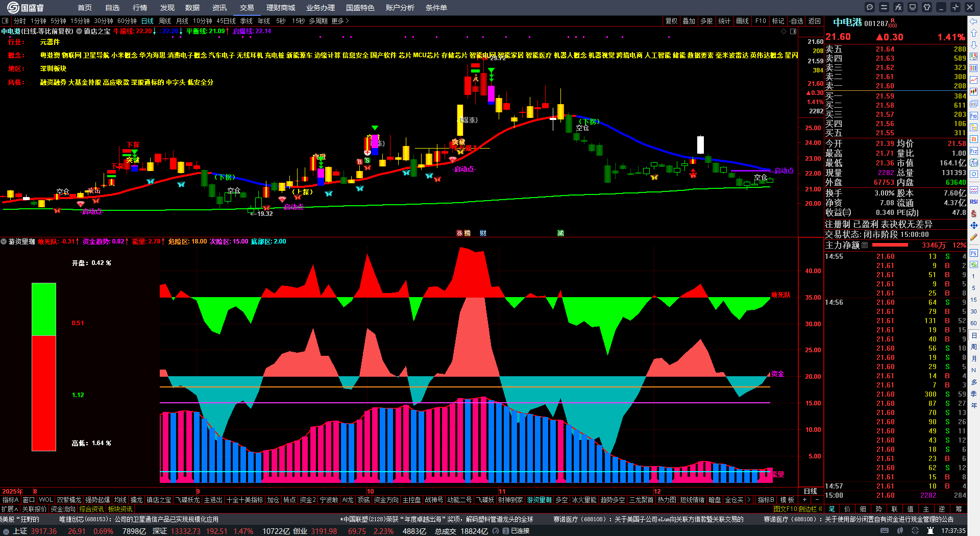This screenshot has height=536, width=980.
Task: Open the settings sliders icon in title bar
Action: (884, 7)
